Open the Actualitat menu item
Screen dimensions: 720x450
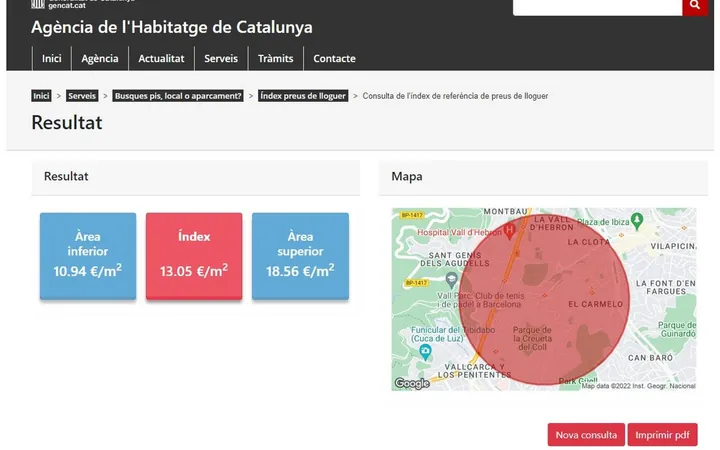[161, 58]
